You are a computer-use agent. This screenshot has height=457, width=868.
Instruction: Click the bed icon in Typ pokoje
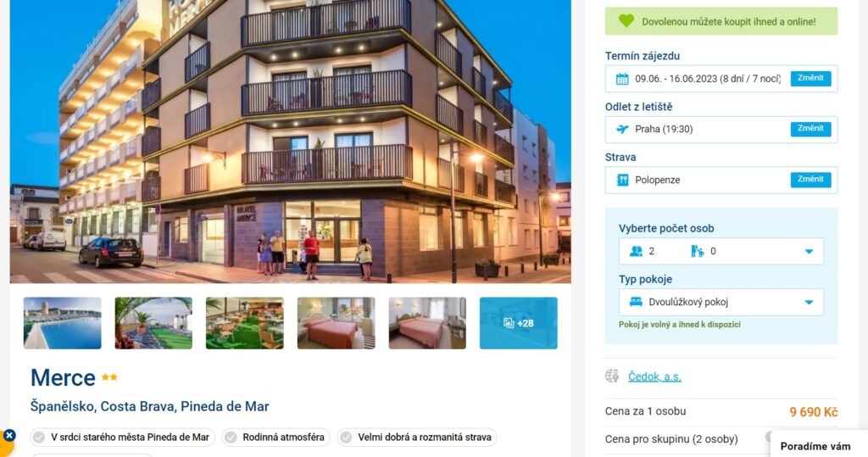[636, 302]
